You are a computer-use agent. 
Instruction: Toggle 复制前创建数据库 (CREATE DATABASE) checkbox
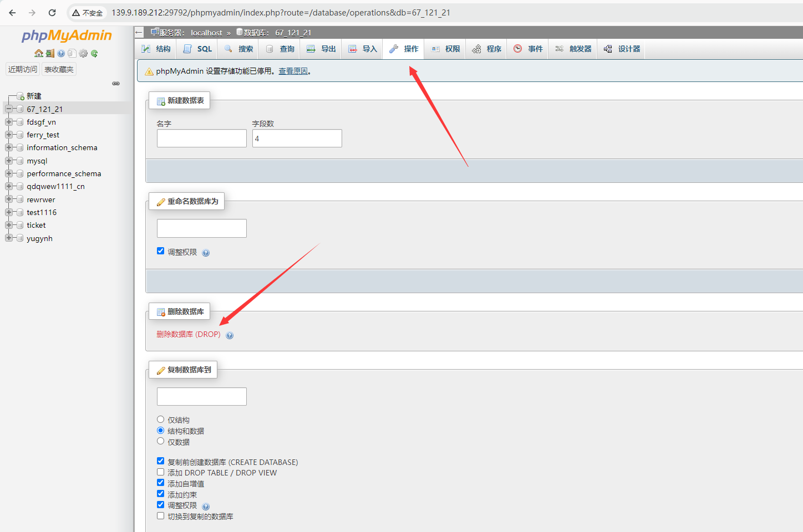(161, 461)
